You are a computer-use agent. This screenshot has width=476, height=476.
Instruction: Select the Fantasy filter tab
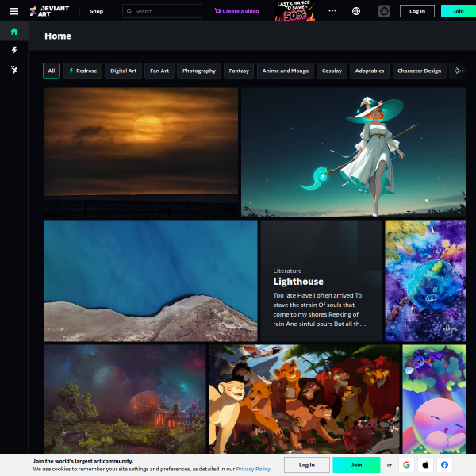tap(239, 71)
